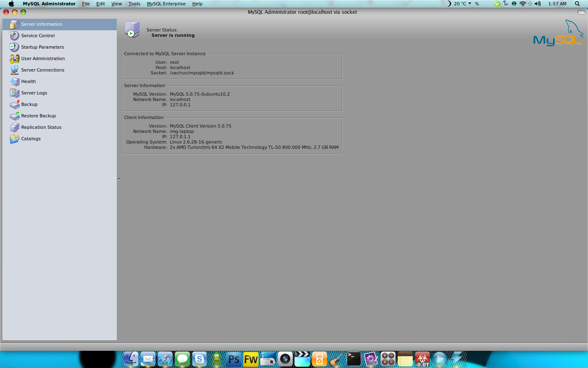Open the Calculator icon in dock

388,359
